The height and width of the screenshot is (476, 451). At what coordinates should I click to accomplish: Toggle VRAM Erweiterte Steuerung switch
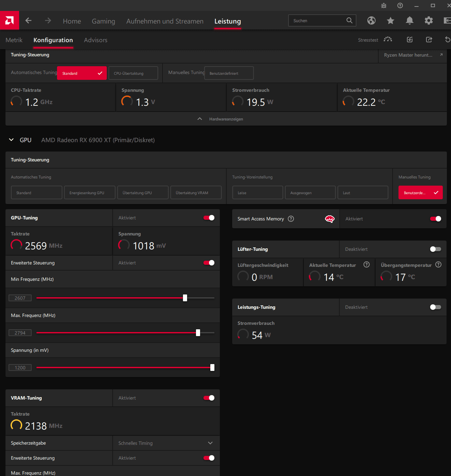click(x=209, y=458)
